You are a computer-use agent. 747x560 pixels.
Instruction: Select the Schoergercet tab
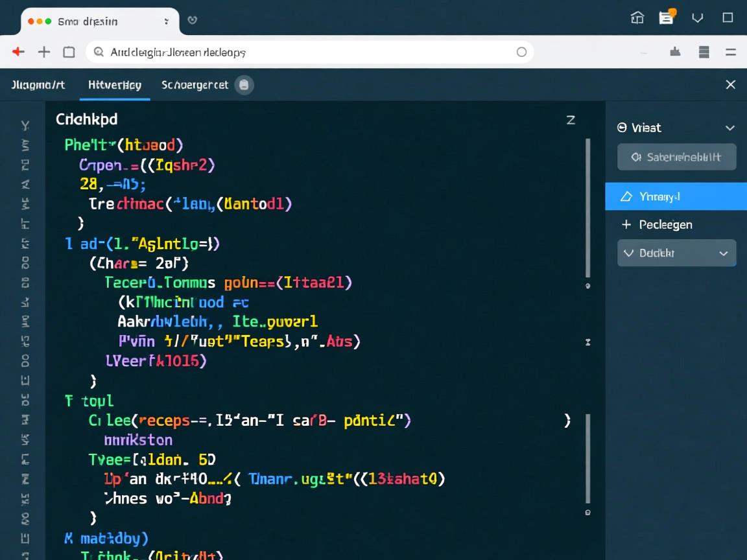(195, 85)
